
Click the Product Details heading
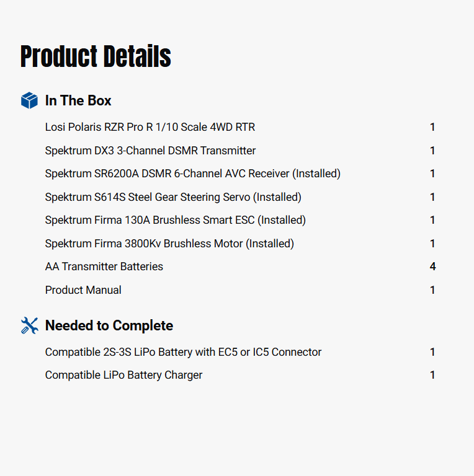96,56
